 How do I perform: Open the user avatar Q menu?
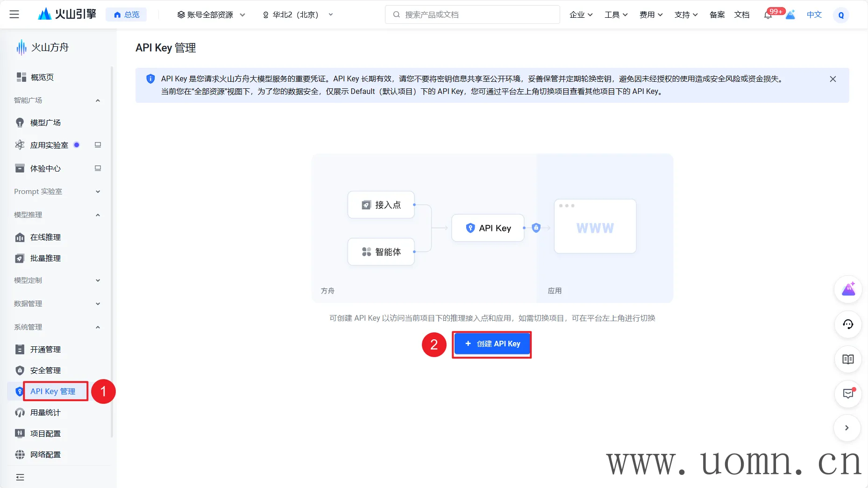pos(841,15)
